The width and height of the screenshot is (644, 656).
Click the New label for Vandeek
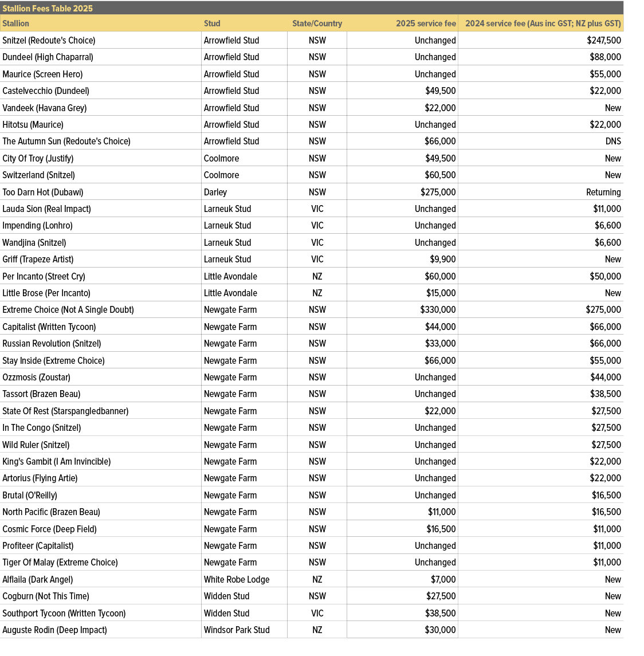[x=613, y=108]
